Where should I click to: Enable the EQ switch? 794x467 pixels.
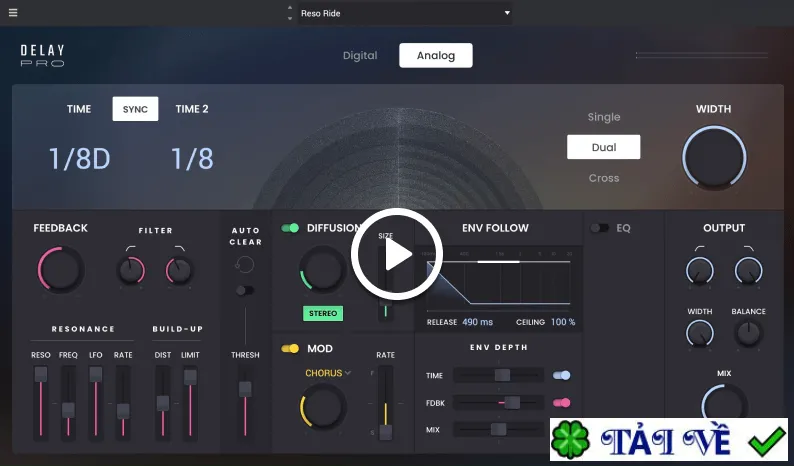tap(600, 228)
